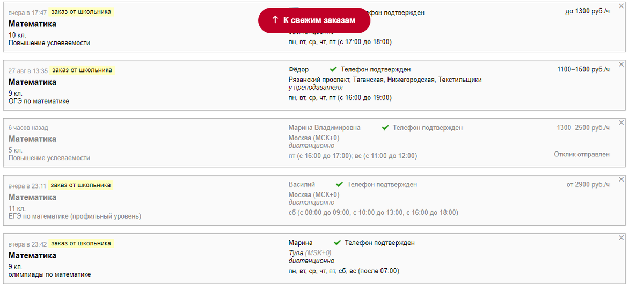Screen dimensions: 644x289
Task: Open Математика title of 9 кл. ОГЭ order
Action: [32, 82]
